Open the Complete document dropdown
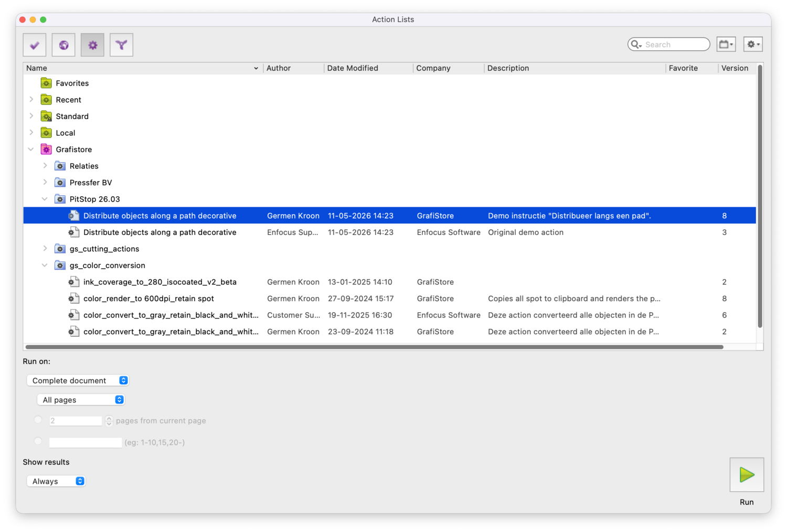 [x=78, y=380]
